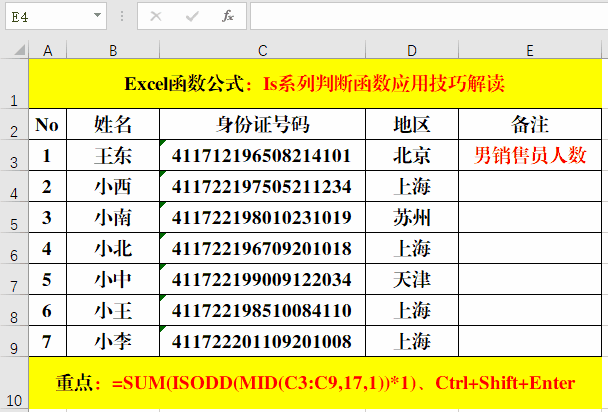Select row 1 header
Viewport: 608px width, 412px height.
[14, 84]
